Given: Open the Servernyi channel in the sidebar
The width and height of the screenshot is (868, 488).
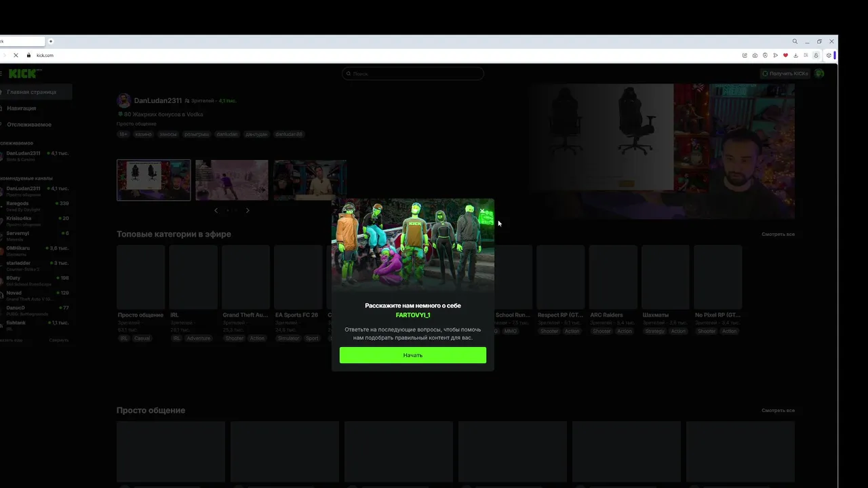Looking at the screenshot, I should [x=35, y=236].
